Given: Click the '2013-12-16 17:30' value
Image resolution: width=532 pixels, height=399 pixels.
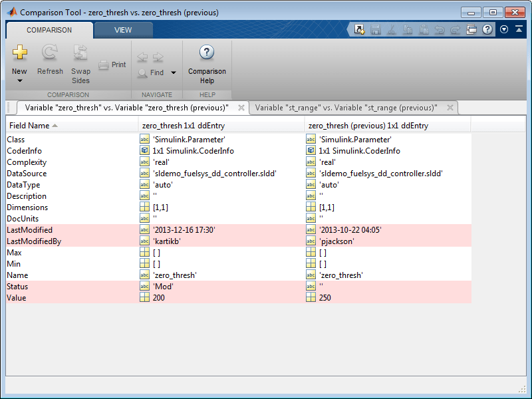Looking at the screenshot, I should click(x=184, y=230).
